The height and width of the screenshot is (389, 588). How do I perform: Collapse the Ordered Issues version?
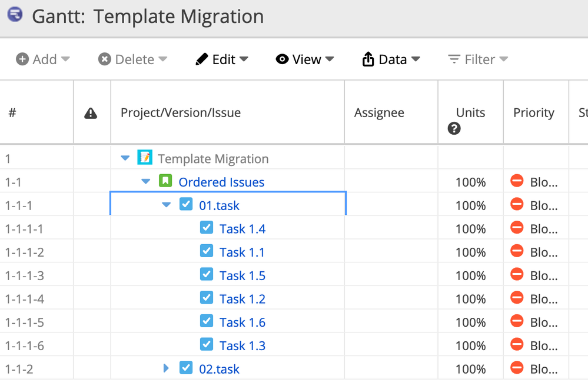click(x=146, y=182)
